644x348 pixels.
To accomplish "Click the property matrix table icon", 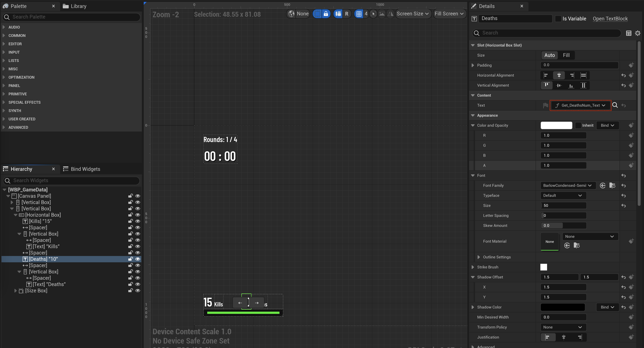I will [x=629, y=33].
